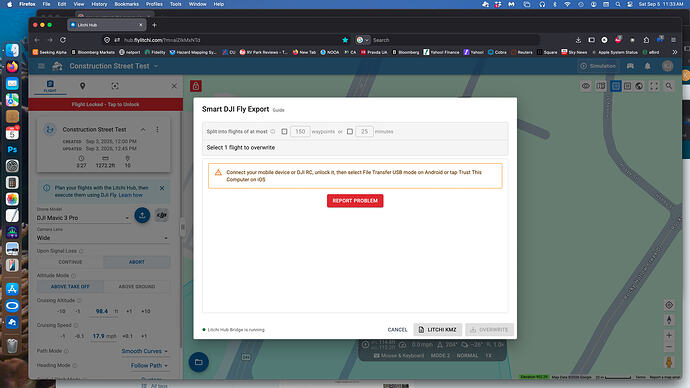Click the drone missions logo icon

[x=57, y=66]
